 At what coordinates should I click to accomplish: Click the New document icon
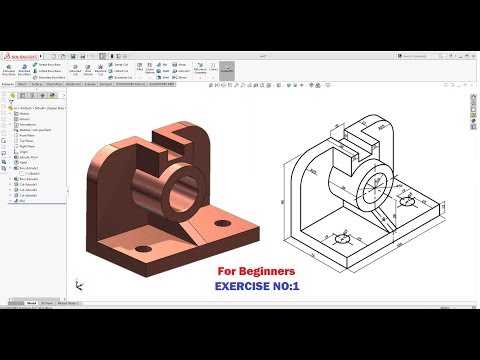pos(53,56)
